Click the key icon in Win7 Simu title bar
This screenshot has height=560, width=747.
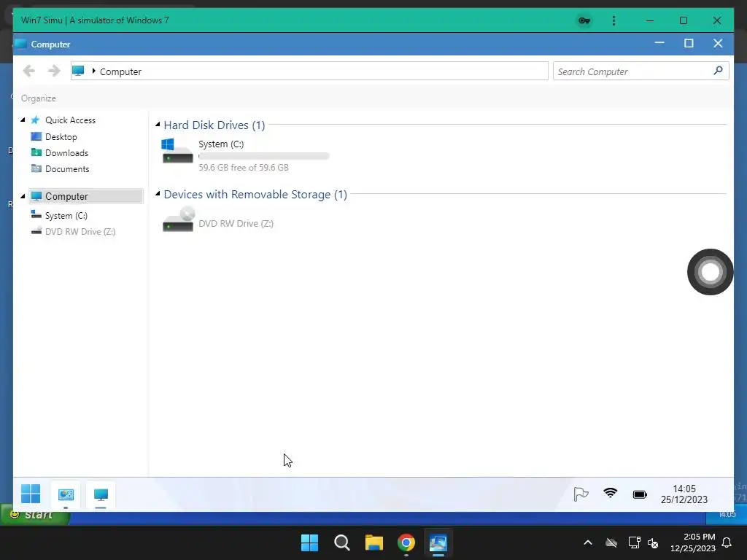tap(584, 20)
